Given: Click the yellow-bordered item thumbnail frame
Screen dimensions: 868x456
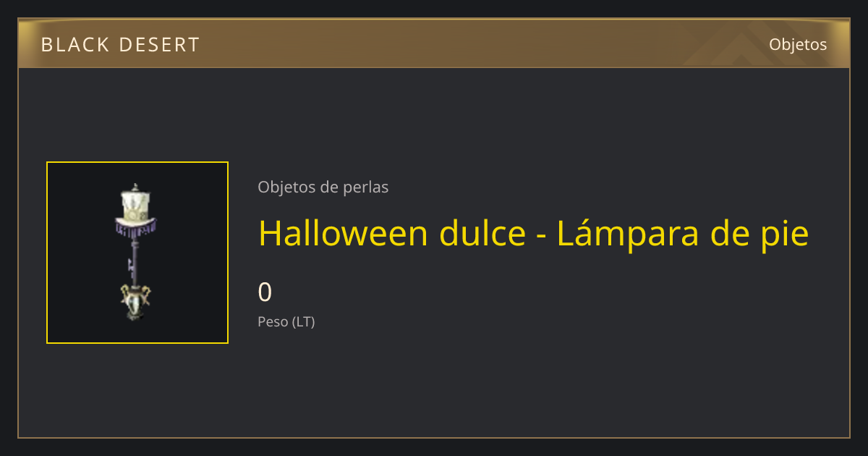Looking at the screenshot, I should click(x=137, y=253).
